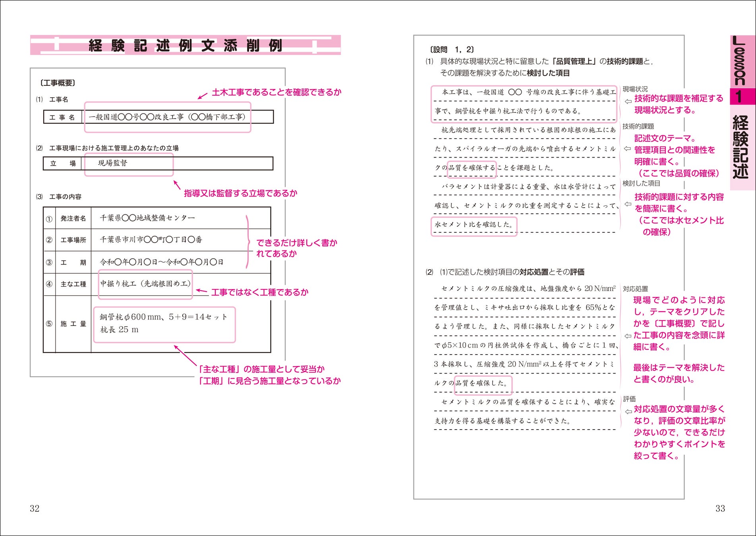Click the Lesson side tab label
Screen dimensions: 756x536
740,61
